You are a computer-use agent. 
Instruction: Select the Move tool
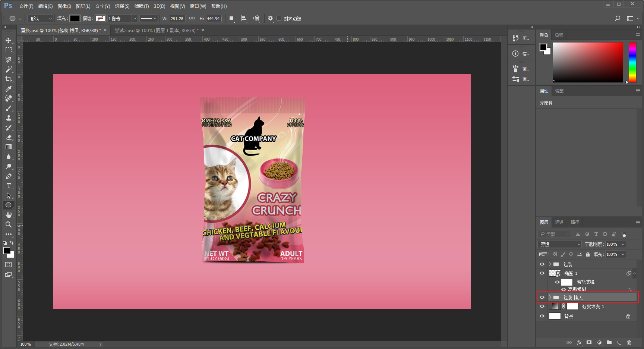[x=9, y=40]
